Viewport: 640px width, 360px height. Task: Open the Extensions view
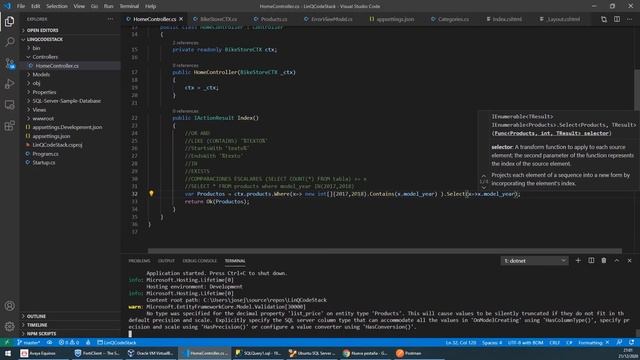point(9,126)
